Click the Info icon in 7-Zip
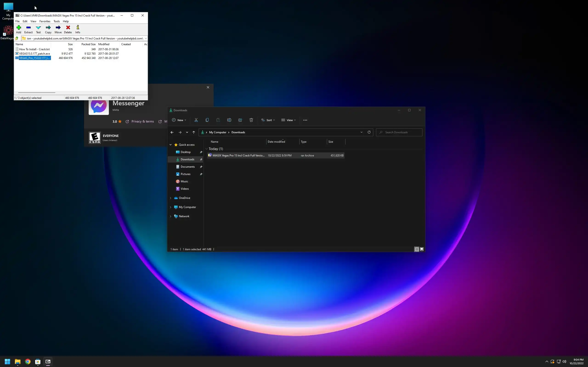Screen dimensions: 588x367 coord(78,29)
